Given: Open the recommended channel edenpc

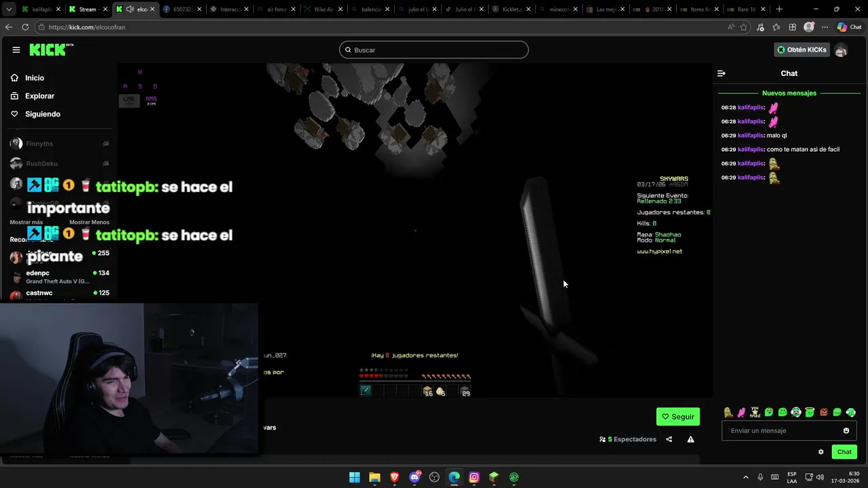Looking at the screenshot, I should 60,277.
